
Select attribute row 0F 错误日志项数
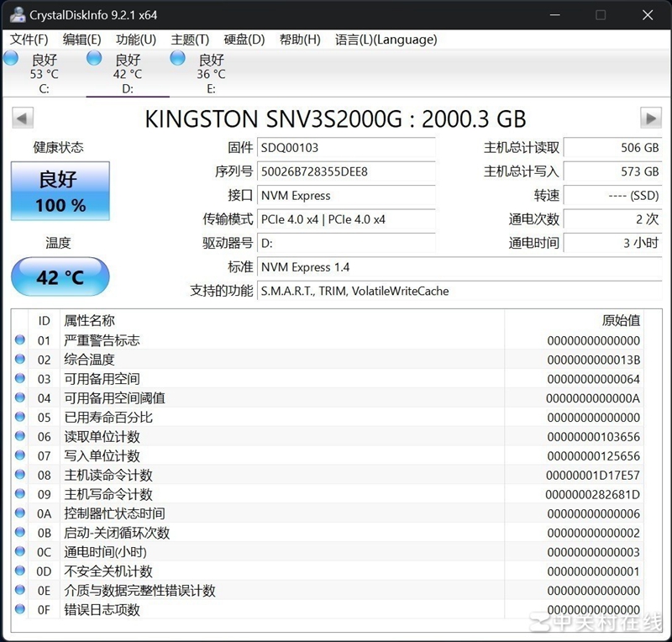point(328,609)
